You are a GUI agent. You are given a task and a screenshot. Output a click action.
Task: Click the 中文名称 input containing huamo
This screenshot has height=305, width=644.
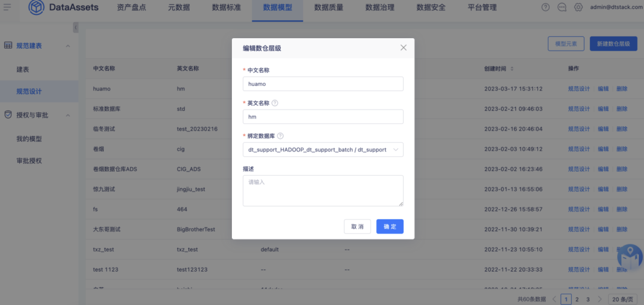[x=323, y=84]
